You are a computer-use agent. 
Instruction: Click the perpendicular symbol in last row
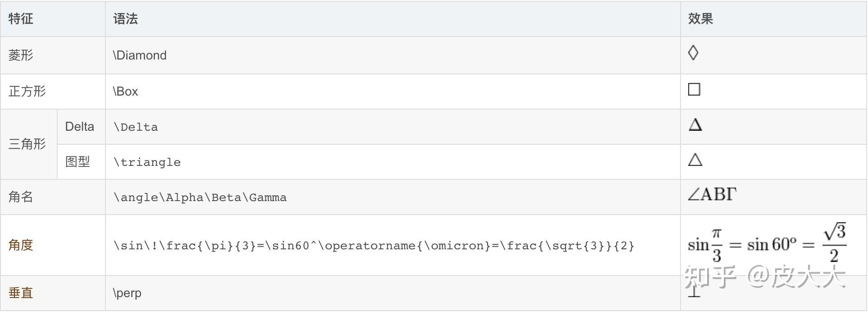click(694, 293)
